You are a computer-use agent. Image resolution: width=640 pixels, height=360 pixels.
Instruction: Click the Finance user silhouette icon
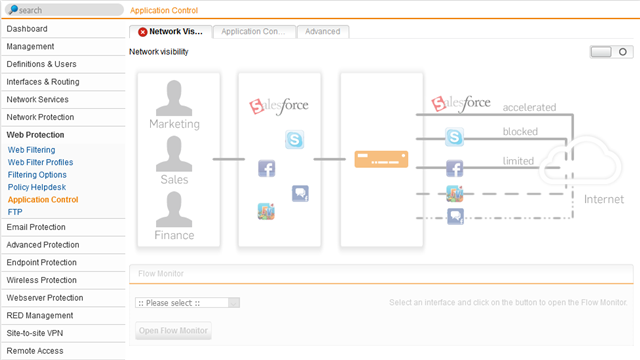(x=174, y=209)
